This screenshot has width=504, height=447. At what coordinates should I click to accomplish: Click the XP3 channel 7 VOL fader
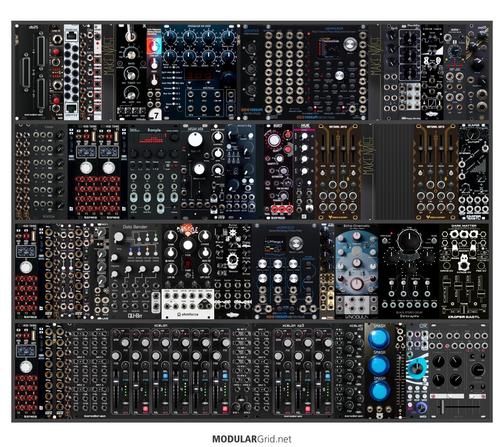[278, 382]
